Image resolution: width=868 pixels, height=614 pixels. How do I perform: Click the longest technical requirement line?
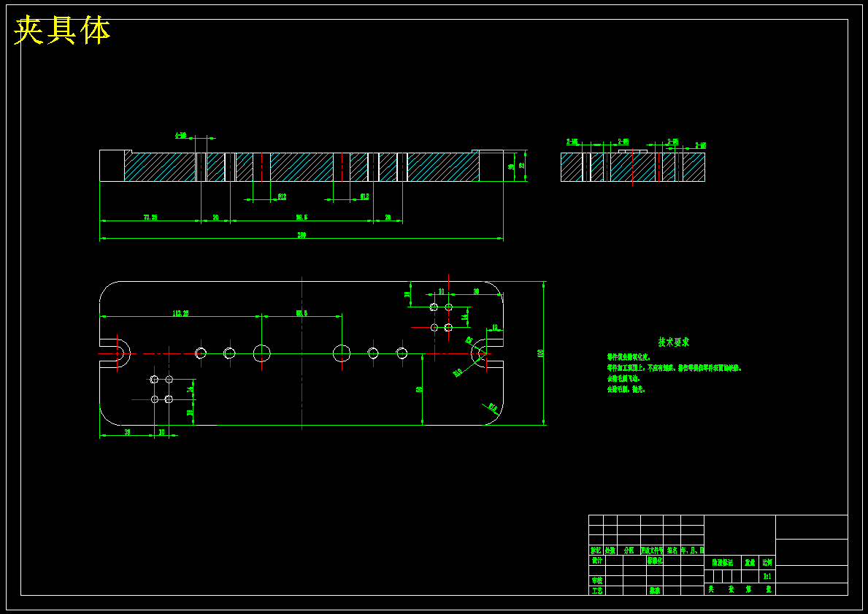pyautogui.click(x=674, y=368)
